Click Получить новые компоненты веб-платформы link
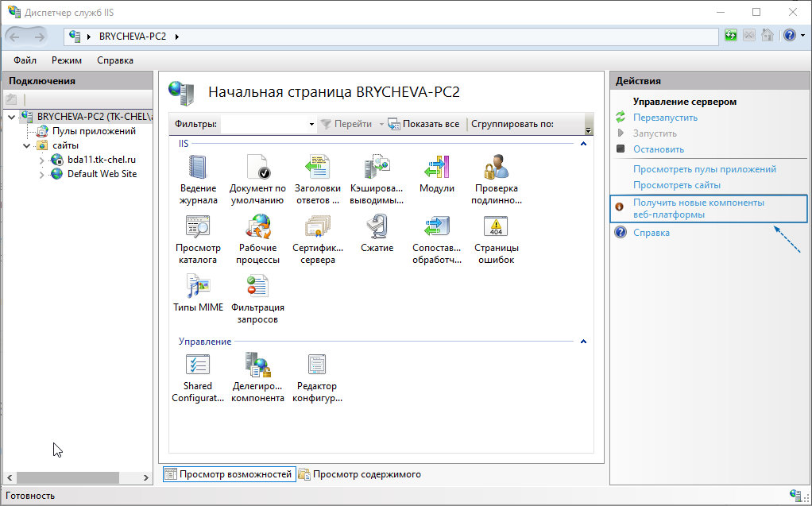 point(698,209)
